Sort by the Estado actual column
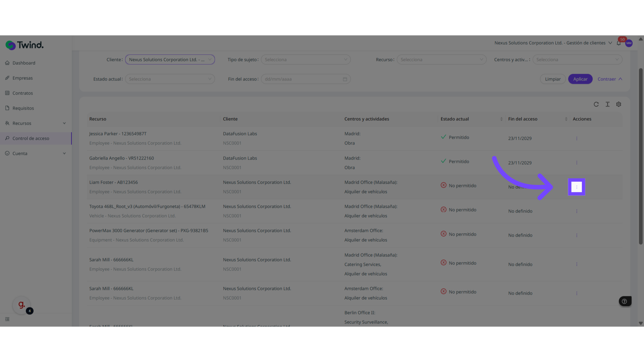The image size is (644, 362). click(x=501, y=119)
